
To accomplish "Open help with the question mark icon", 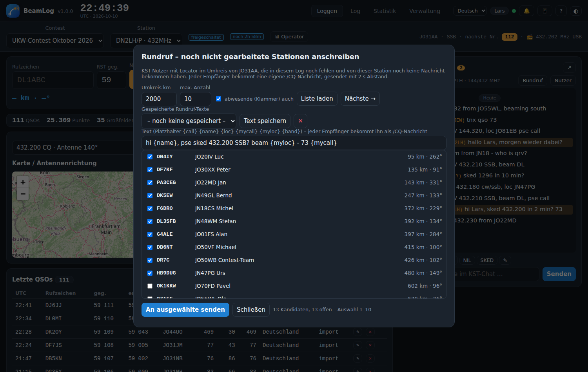I will click(561, 11).
